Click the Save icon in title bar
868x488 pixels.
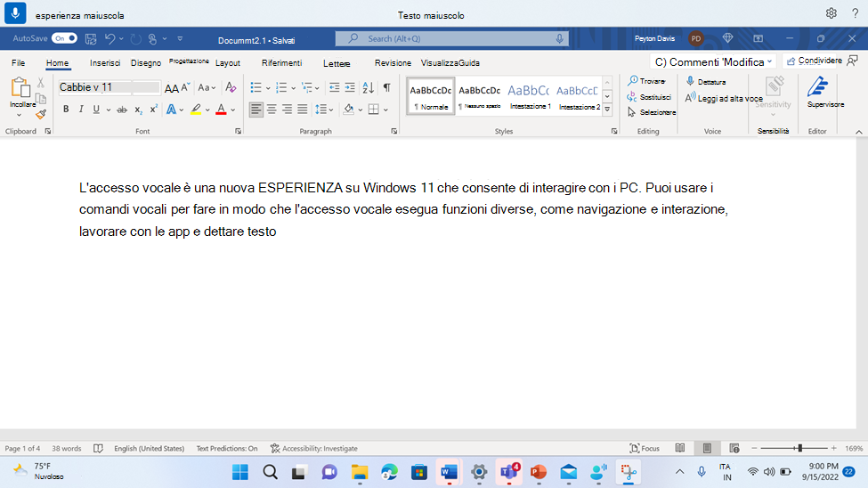pyautogui.click(x=91, y=39)
